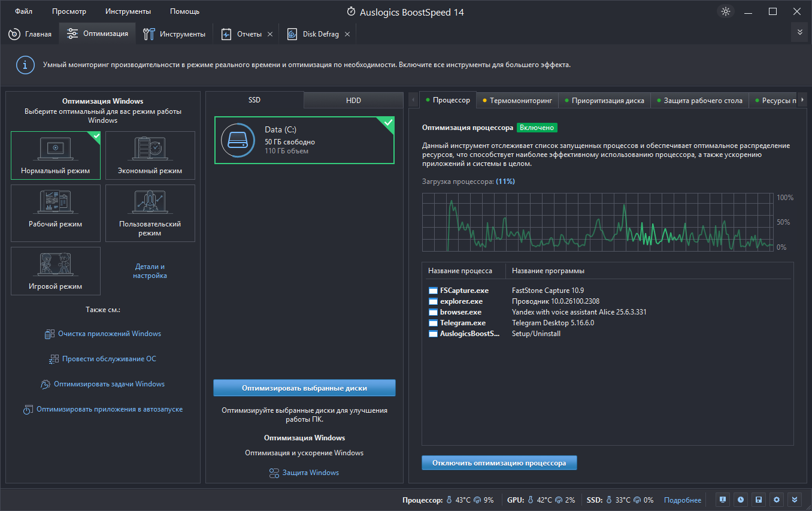This screenshot has height=511, width=812.
Task: Click the save floppy icon in status bar
Action: 759,500
